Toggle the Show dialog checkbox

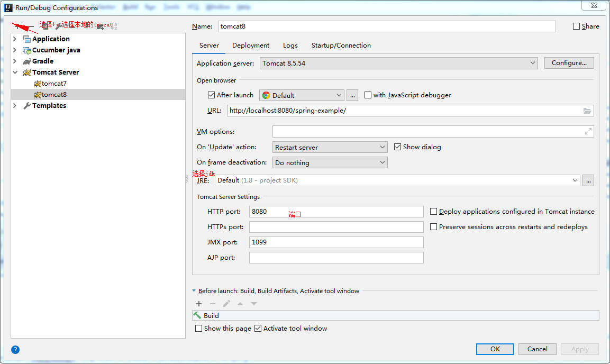coord(397,147)
